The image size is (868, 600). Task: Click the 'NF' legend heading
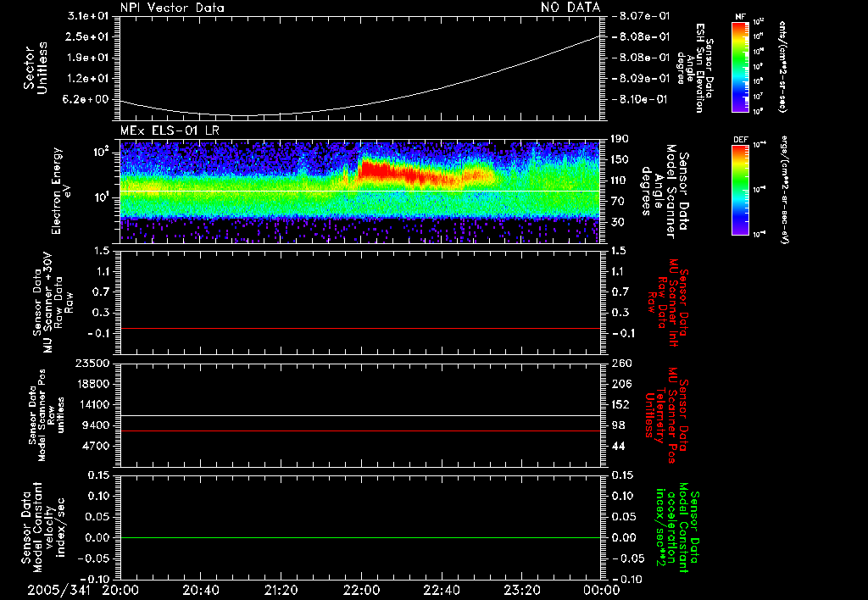[740, 17]
